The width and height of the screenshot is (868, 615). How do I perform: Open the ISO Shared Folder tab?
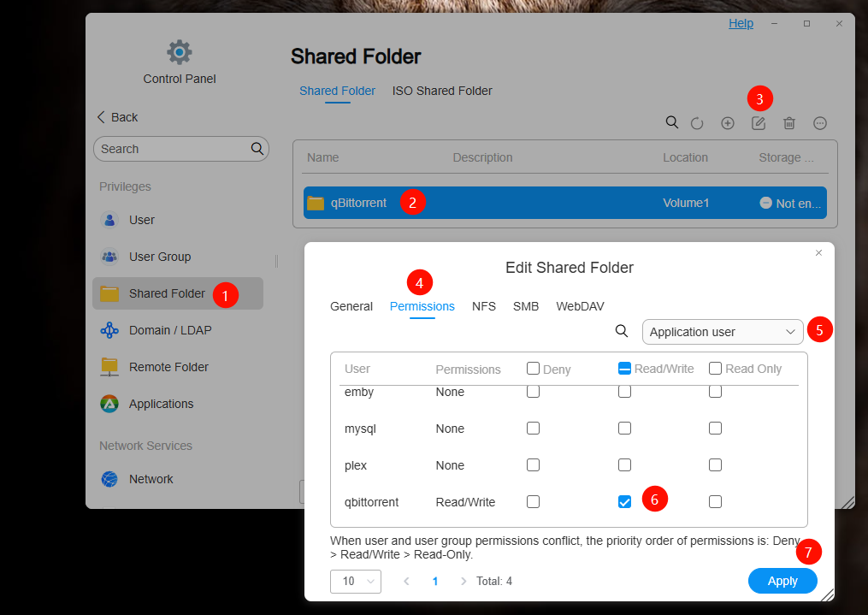point(442,91)
